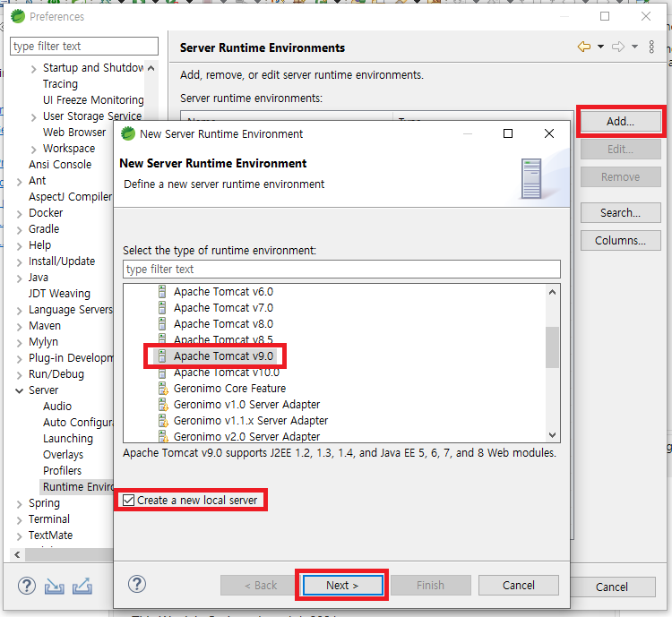Select the TextMate preferences item
This screenshot has height=617, width=672.
point(50,536)
